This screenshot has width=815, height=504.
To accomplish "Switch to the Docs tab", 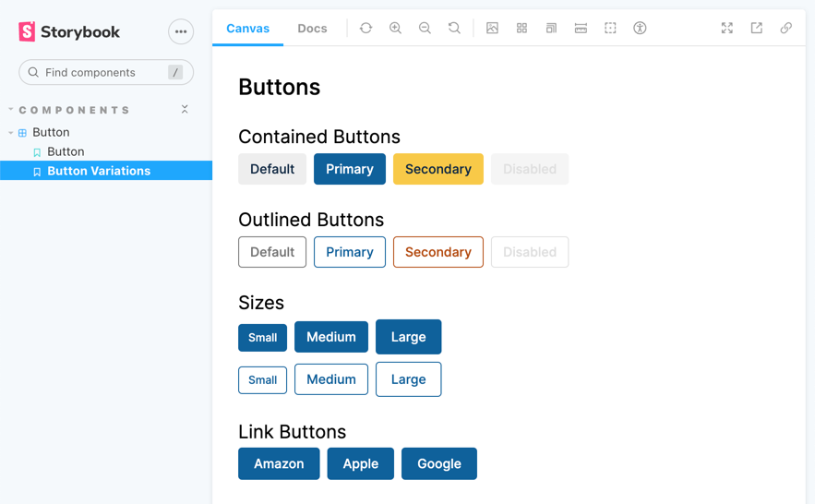I will (x=312, y=29).
